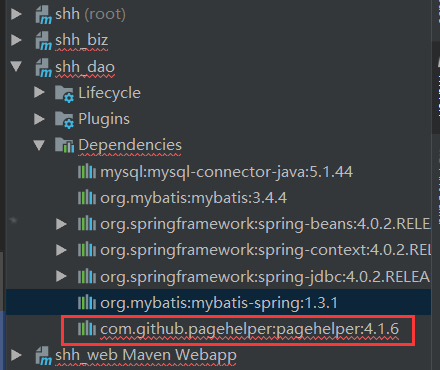Screen dimensions: 440x370
Task: Select the shh (root) text
Action: (x=90, y=14)
